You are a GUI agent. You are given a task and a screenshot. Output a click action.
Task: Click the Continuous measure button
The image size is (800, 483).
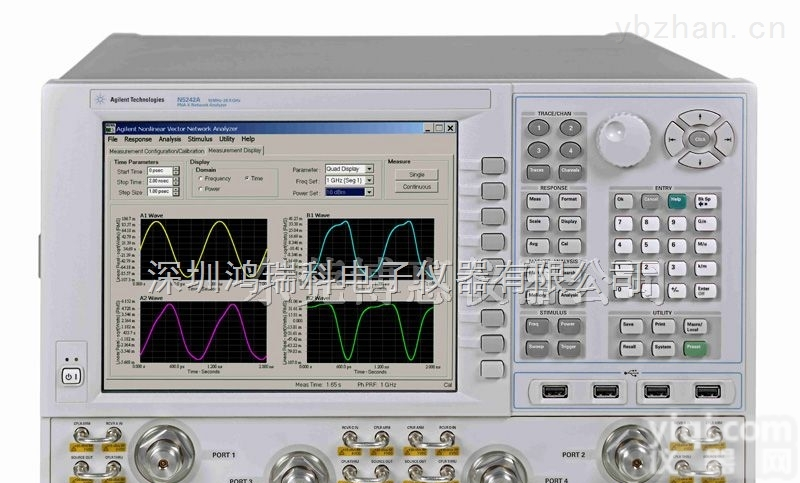417,187
